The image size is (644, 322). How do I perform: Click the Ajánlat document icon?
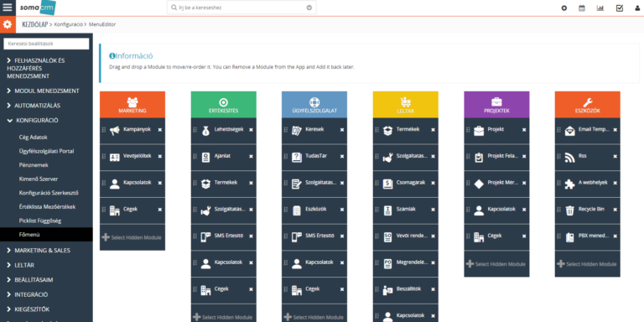205,158
